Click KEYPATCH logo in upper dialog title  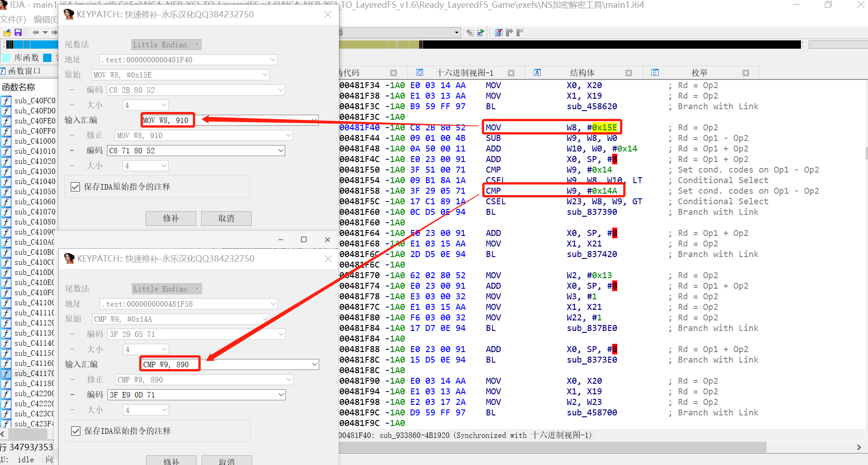coord(69,14)
